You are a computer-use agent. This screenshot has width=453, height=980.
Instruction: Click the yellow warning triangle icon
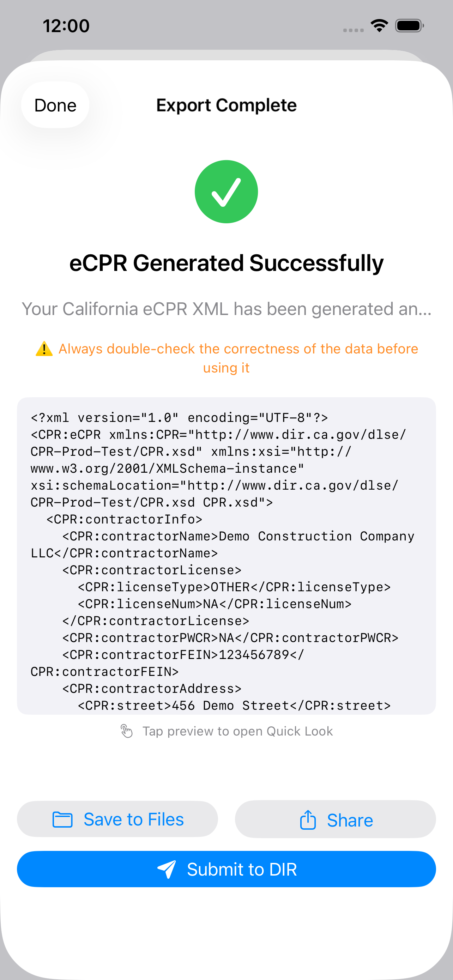point(44,349)
